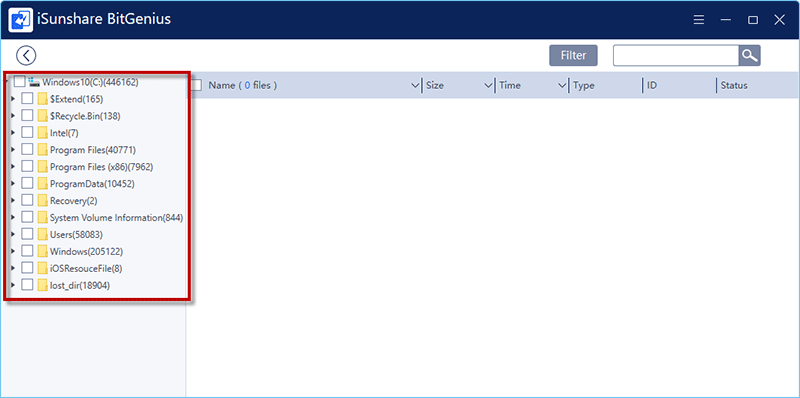Click the Windows(205122) folder icon
The width and height of the screenshot is (800, 398).
click(x=42, y=251)
